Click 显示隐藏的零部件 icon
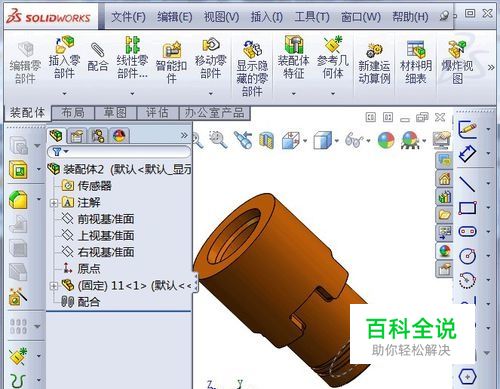The image size is (500, 389). 252,50
